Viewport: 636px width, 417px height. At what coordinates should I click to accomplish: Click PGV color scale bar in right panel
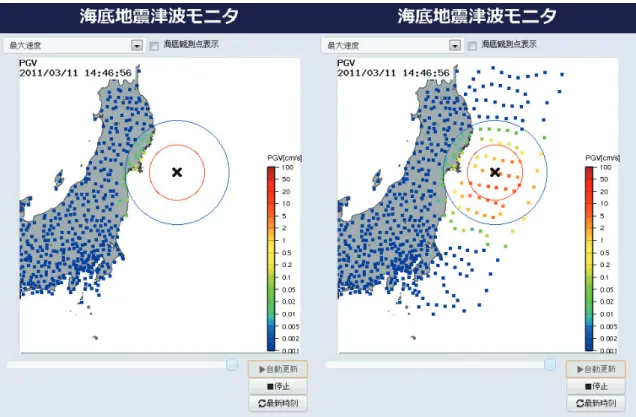coord(589,259)
